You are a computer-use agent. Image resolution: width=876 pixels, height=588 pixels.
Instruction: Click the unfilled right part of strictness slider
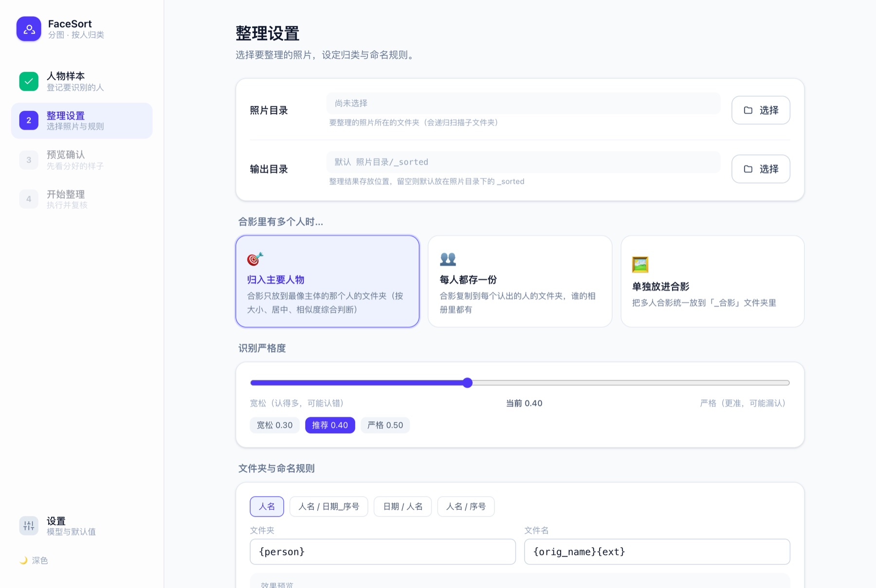click(x=631, y=383)
